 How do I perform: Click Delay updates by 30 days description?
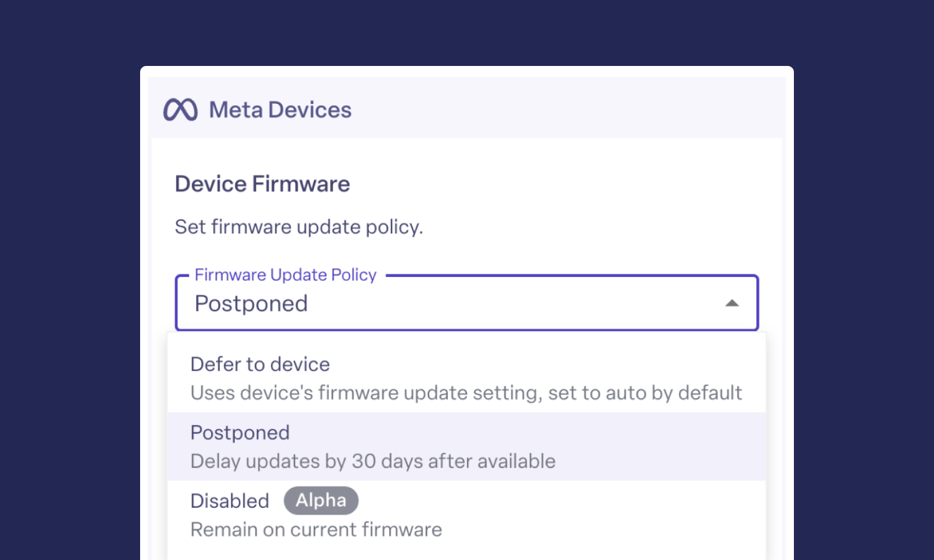point(373,461)
